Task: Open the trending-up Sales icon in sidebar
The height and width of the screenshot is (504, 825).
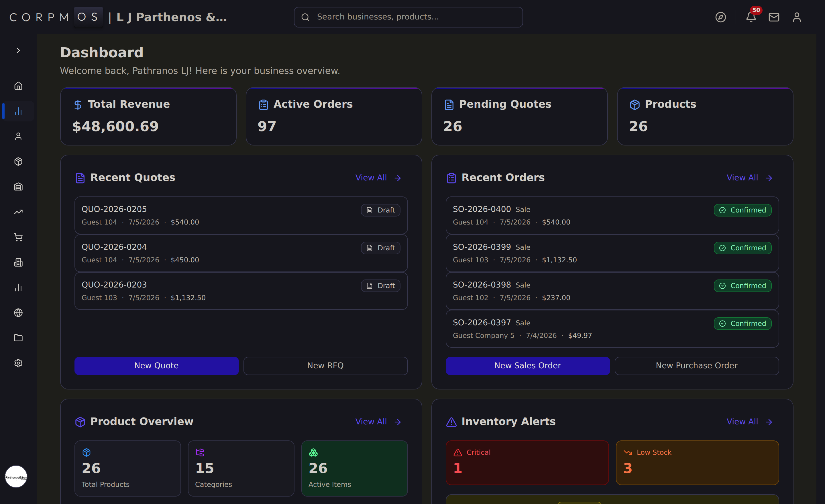Action: (18, 212)
